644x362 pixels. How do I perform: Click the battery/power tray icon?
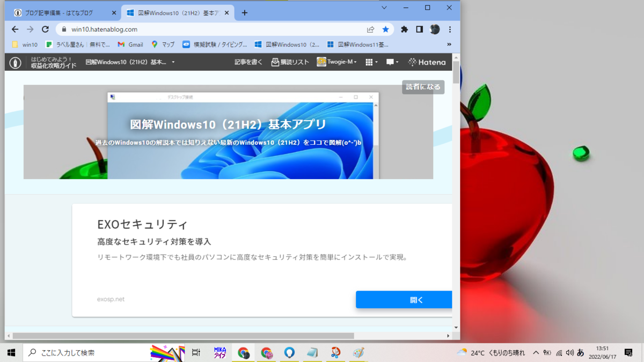pos(547,352)
